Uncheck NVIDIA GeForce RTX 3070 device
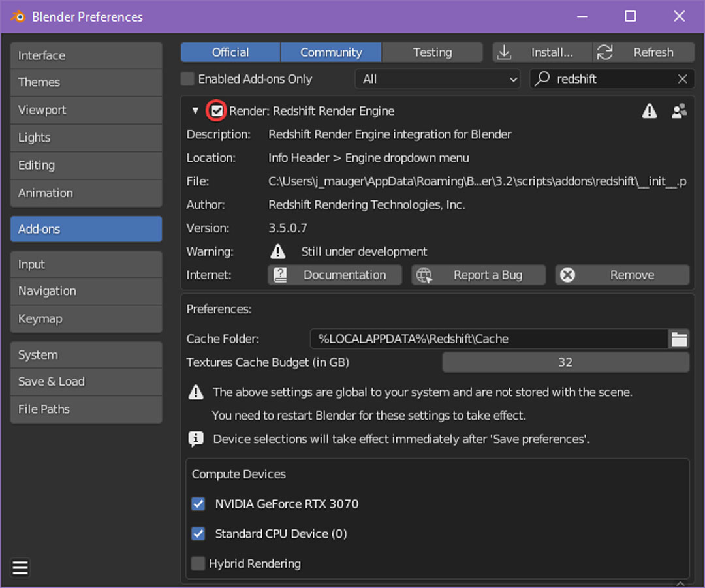The image size is (705, 588). [x=198, y=504]
